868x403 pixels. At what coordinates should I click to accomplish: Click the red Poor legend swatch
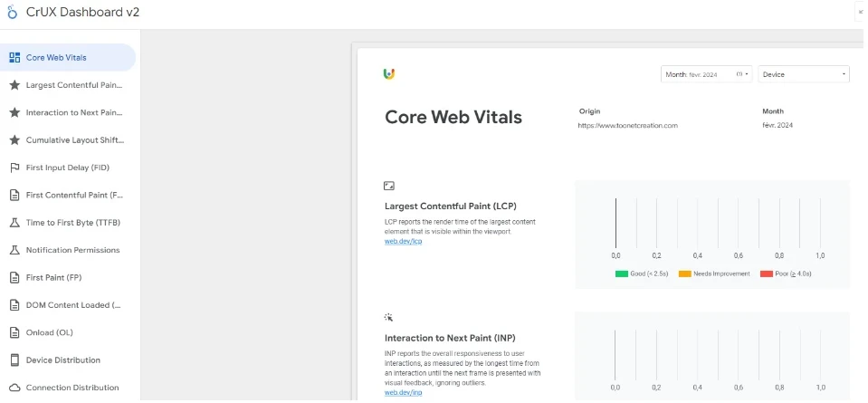(x=767, y=273)
